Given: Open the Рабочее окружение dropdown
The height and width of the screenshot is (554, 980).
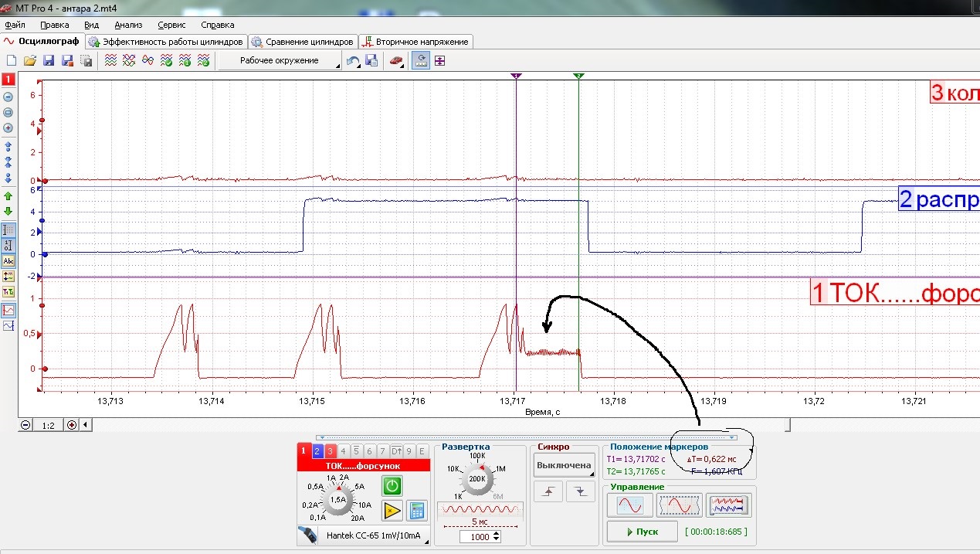Looking at the screenshot, I should pos(280,61).
